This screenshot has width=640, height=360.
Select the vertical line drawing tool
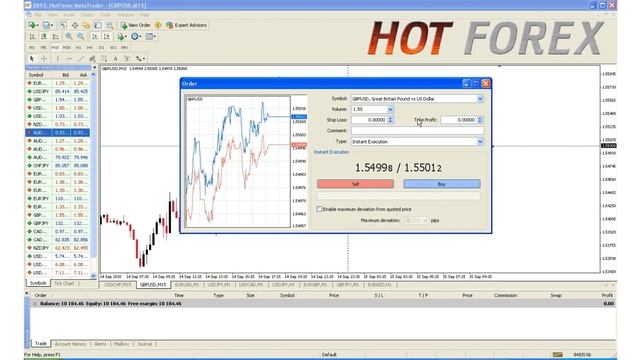coord(58,58)
